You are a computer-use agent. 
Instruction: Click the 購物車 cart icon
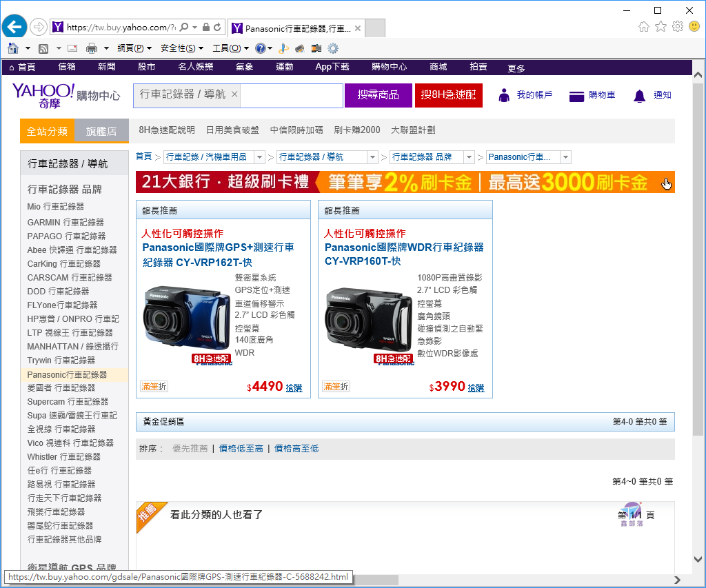tap(576, 96)
